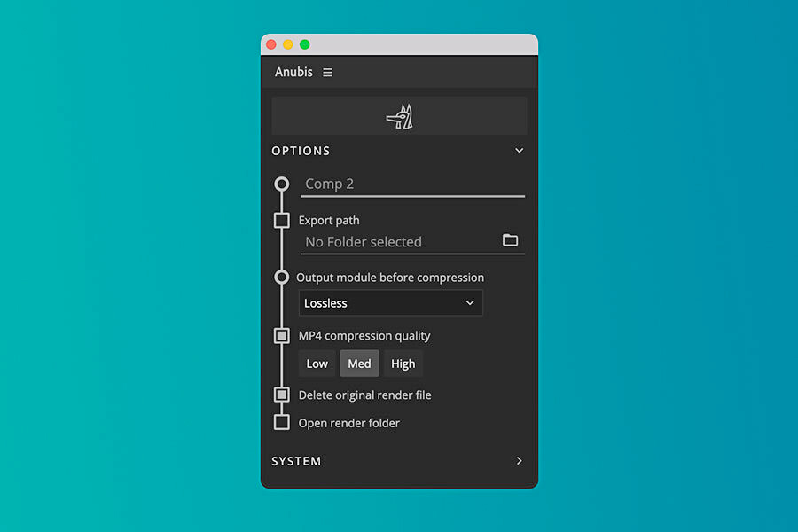Collapse the OPTIONS section chevron
Screen dimensions: 798x532
[x=519, y=151]
